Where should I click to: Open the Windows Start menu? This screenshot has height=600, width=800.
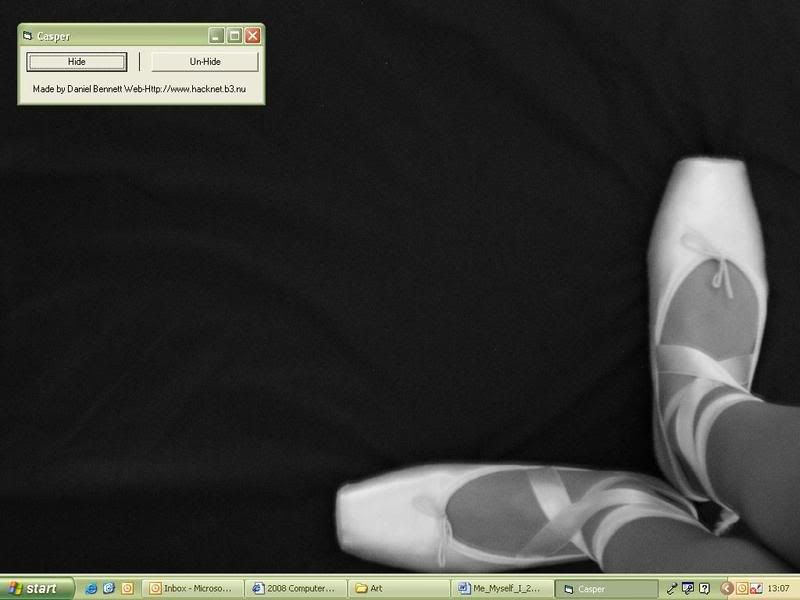(37, 589)
